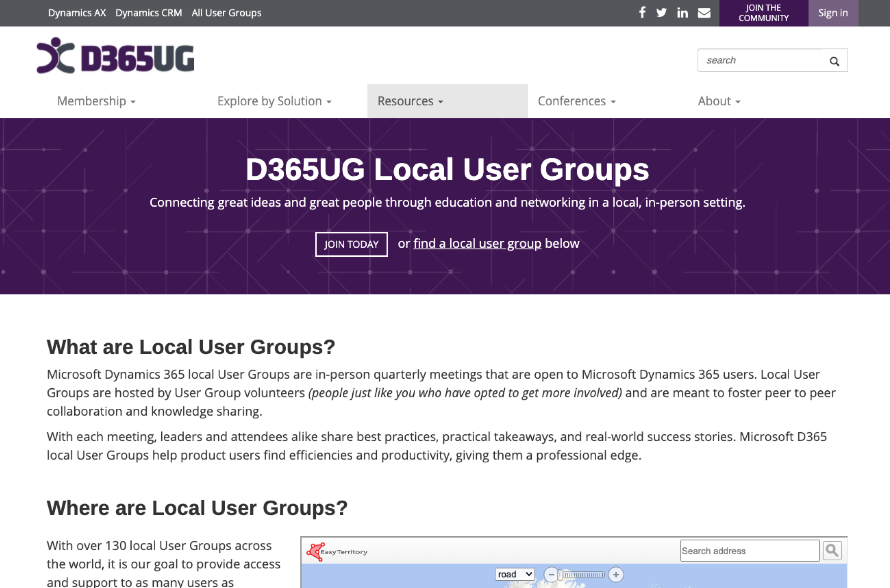Open the road map type dropdown
Viewport: 890px width, 588px height.
point(514,574)
